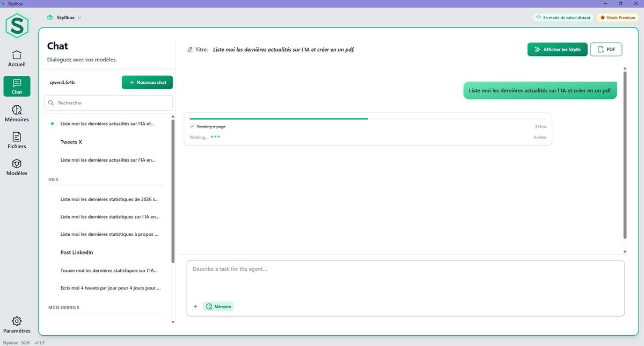Screen dimensions: 644x346
Task: Export the chat as PDF
Action: (x=606, y=49)
